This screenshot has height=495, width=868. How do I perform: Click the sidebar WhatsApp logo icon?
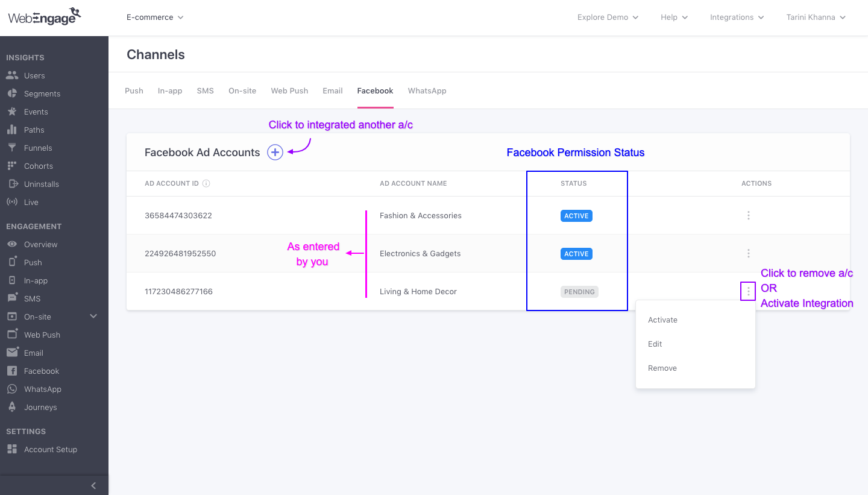click(x=12, y=389)
